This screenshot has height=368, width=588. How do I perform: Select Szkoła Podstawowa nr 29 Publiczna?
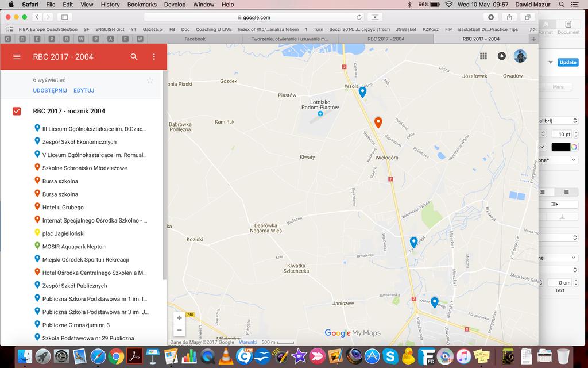click(88, 338)
